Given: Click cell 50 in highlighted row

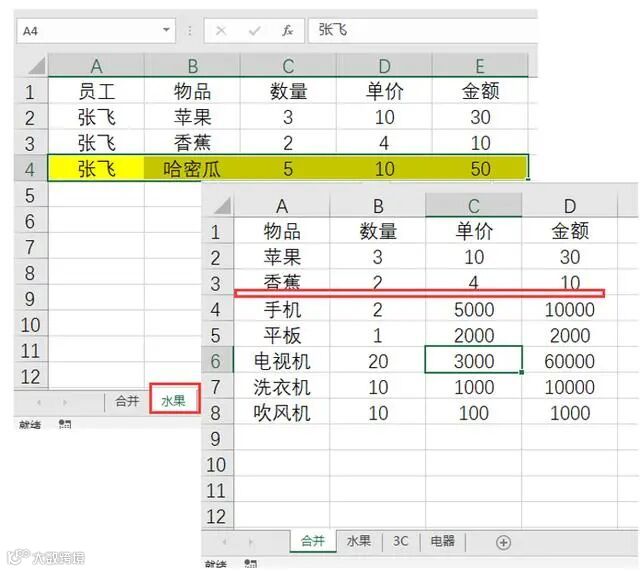Looking at the screenshot, I should click(480, 168).
